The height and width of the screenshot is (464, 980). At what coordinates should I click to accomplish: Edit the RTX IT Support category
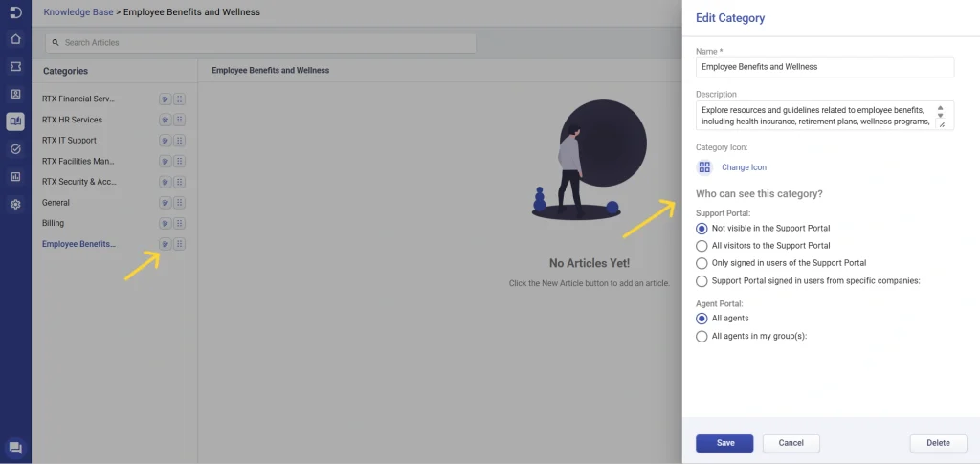click(x=165, y=141)
